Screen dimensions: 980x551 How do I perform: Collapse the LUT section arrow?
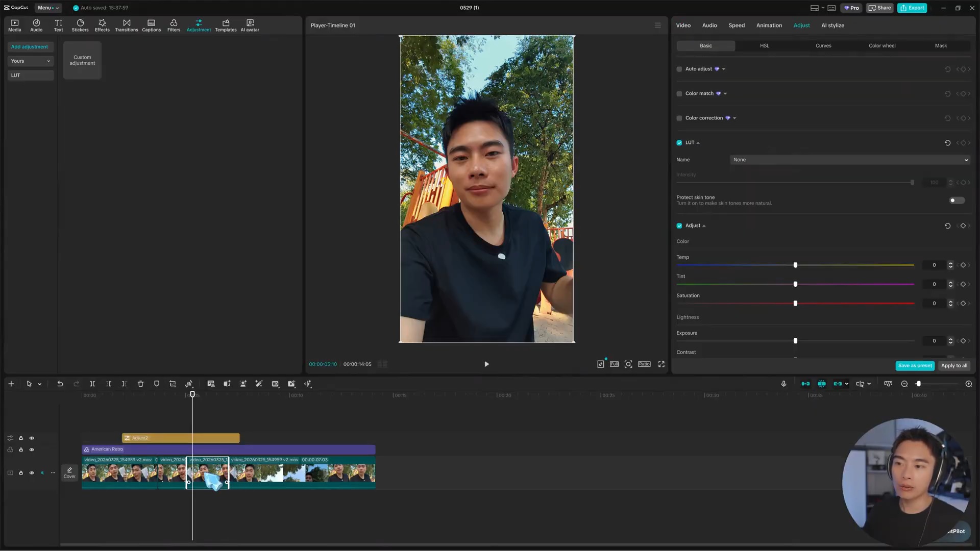click(x=698, y=143)
